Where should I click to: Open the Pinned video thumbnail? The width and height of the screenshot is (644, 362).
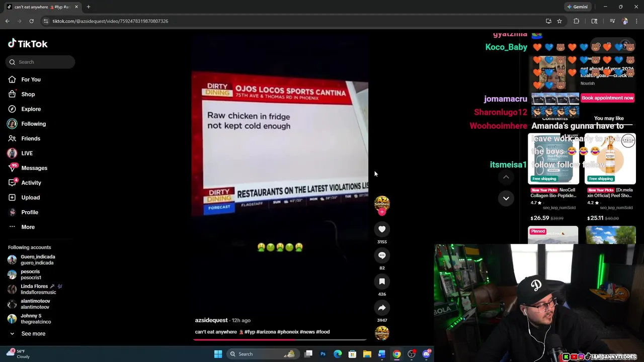click(x=553, y=235)
